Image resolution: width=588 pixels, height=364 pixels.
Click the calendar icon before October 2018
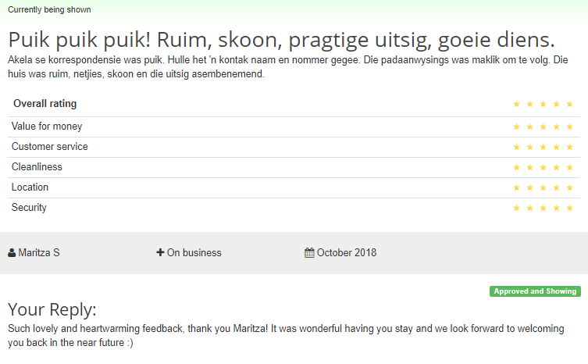pyautogui.click(x=309, y=252)
